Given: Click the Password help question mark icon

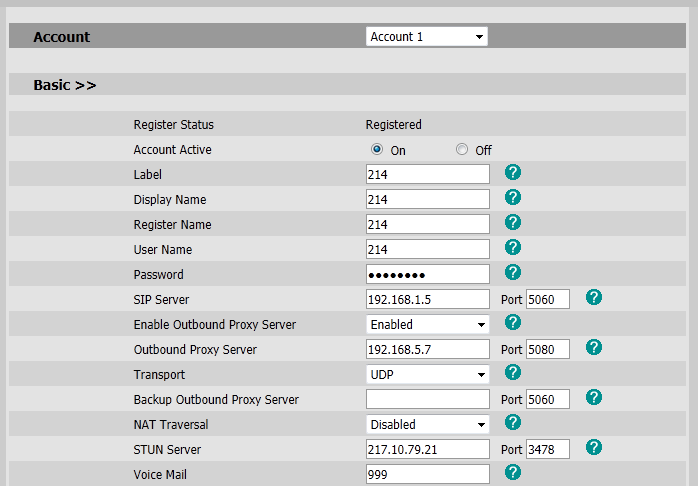Looking at the screenshot, I should click(513, 272).
